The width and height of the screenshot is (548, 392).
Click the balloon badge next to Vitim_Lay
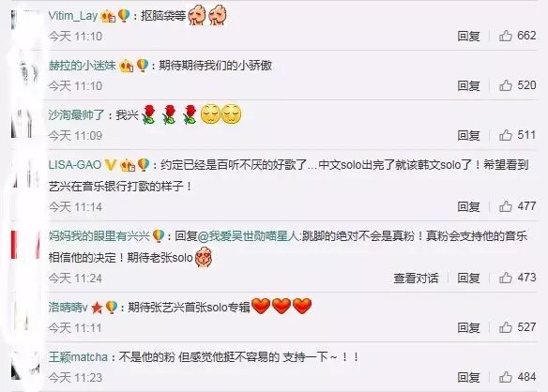pyautogui.click(x=124, y=16)
